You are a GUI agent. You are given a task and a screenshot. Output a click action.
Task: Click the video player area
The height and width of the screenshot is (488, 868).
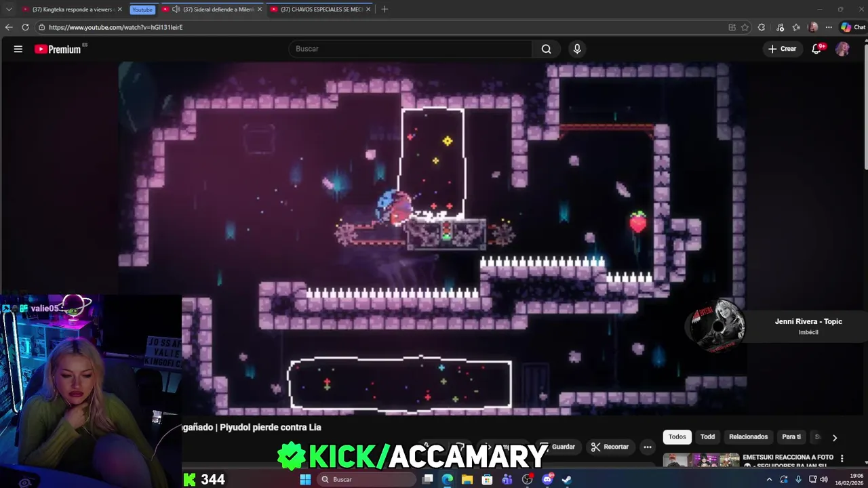point(433,239)
